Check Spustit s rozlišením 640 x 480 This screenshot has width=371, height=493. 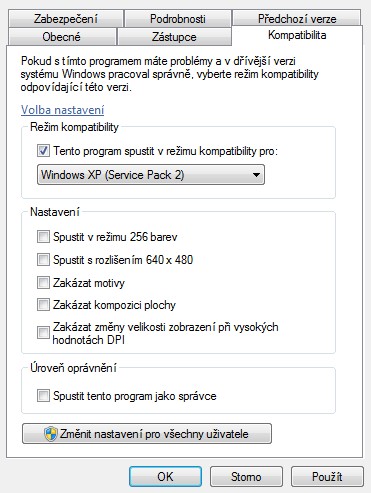coord(43,259)
